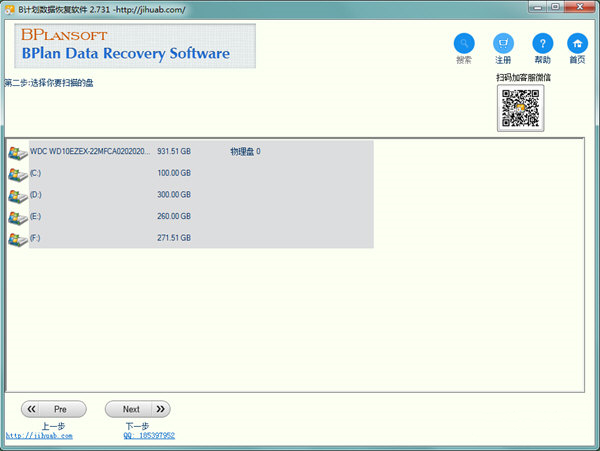Select the WDC physical disk drive icon
The image size is (600, 451).
click(18, 152)
